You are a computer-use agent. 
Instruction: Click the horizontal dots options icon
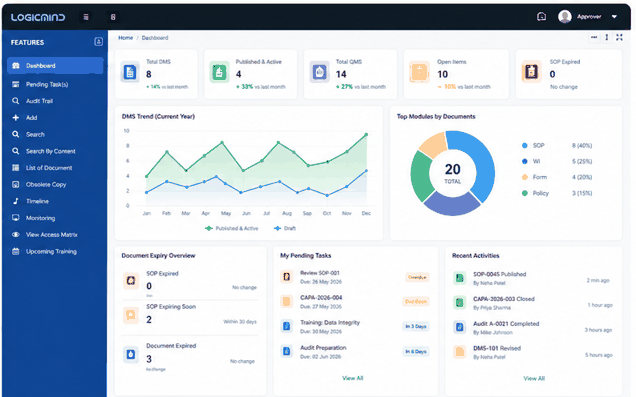coord(594,37)
